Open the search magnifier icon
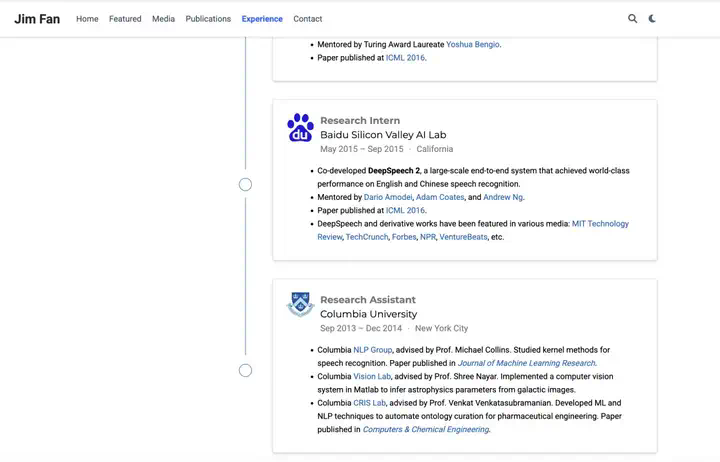Screen dimensions: 720x462 click(632, 19)
